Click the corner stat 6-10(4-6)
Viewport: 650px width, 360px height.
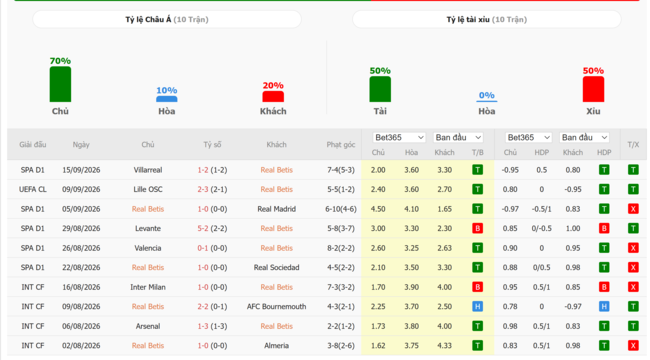(341, 209)
